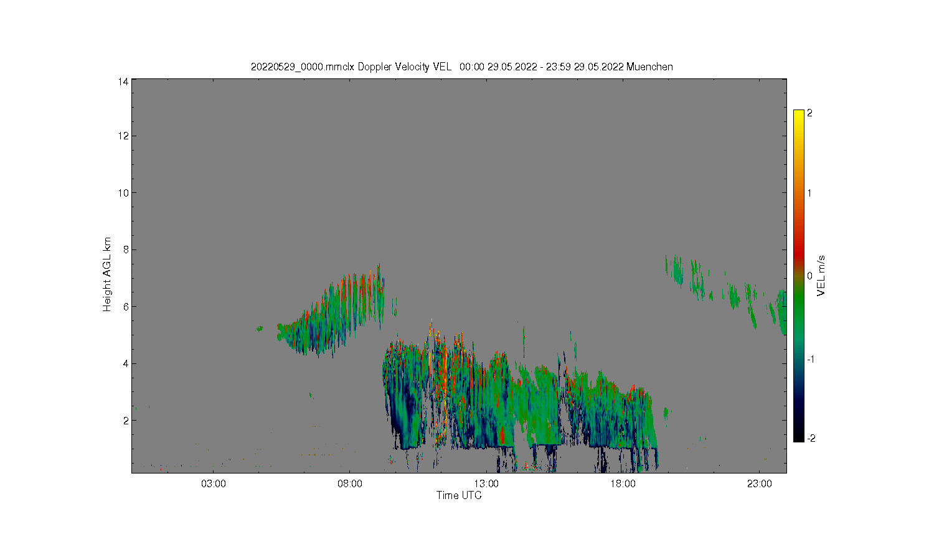Click the height tick label 14

pyautogui.click(x=123, y=82)
